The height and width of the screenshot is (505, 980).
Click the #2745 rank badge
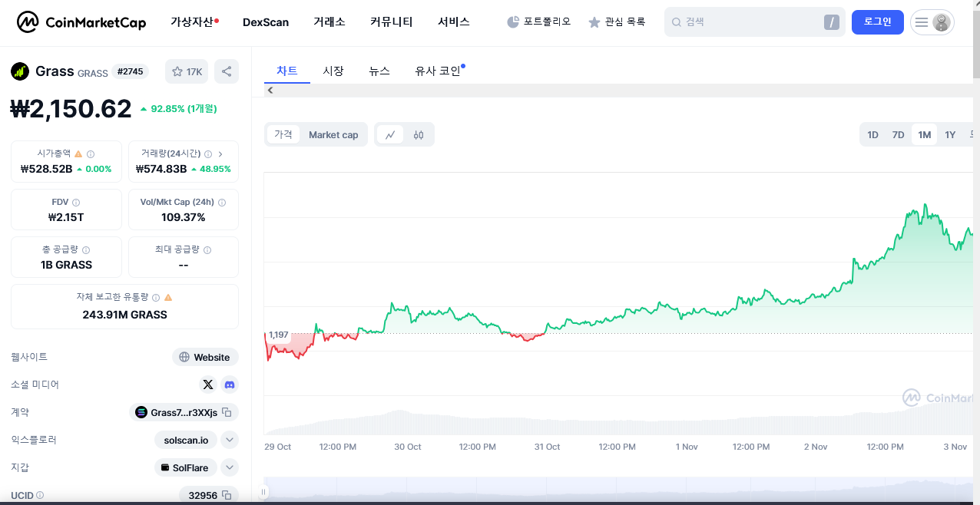click(x=131, y=71)
